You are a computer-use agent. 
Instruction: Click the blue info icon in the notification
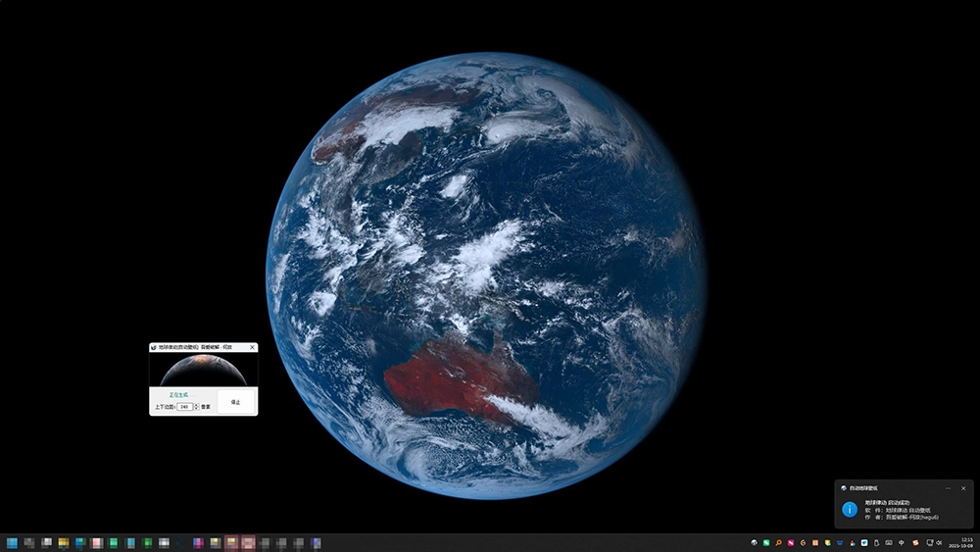[x=850, y=509]
